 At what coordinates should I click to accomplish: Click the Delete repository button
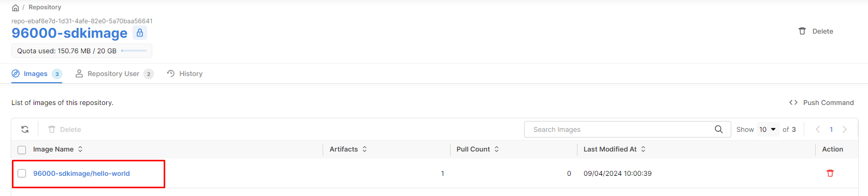coord(816,31)
